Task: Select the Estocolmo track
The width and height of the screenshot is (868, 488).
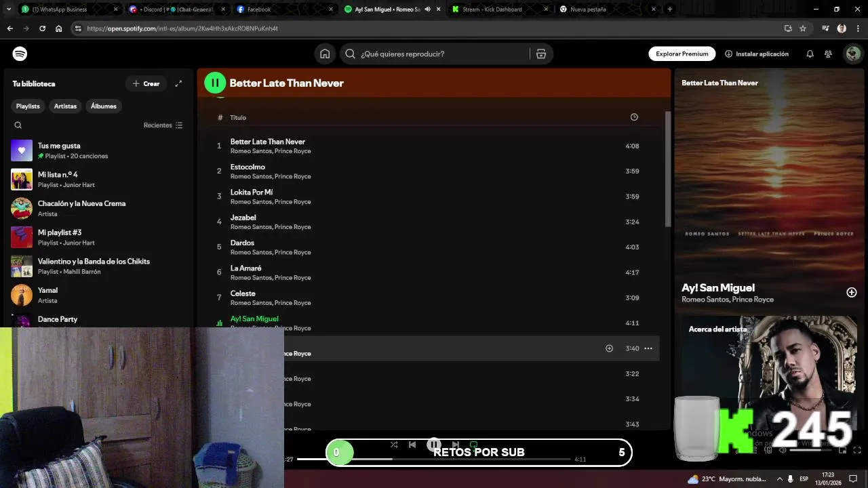Action: click(434, 171)
